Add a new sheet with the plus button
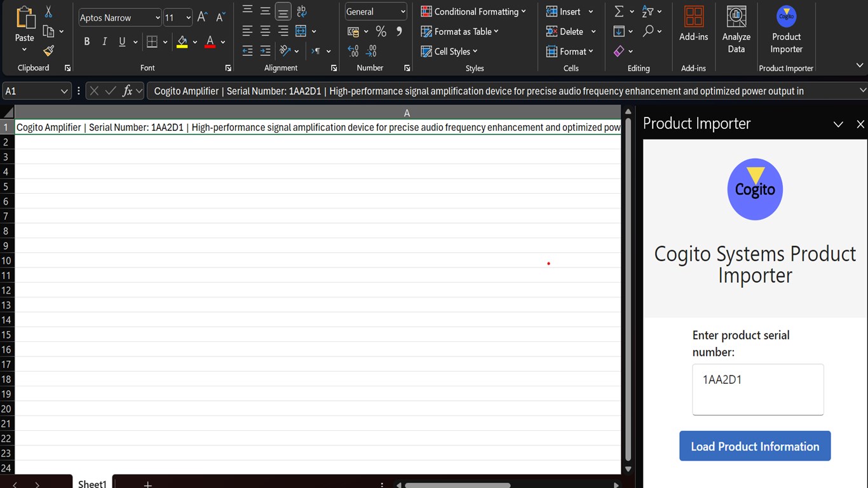The width and height of the screenshot is (868, 488). pos(147,484)
